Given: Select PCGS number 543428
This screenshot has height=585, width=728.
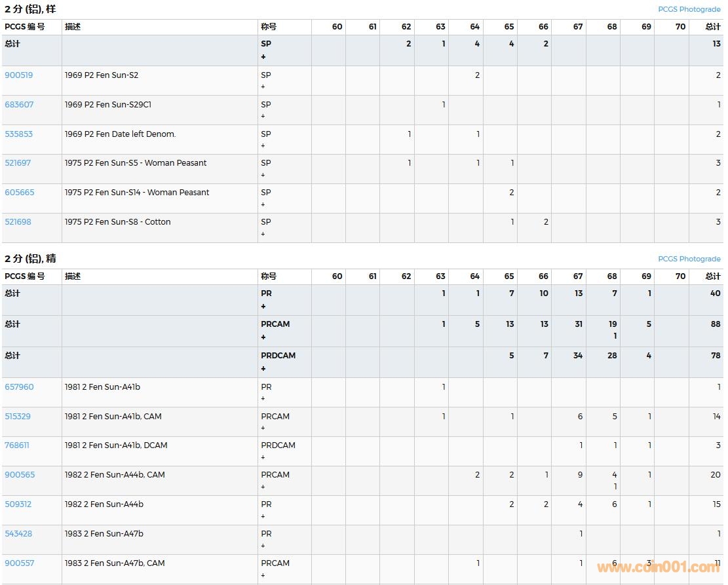Looking at the screenshot, I should [x=18, y=534].
